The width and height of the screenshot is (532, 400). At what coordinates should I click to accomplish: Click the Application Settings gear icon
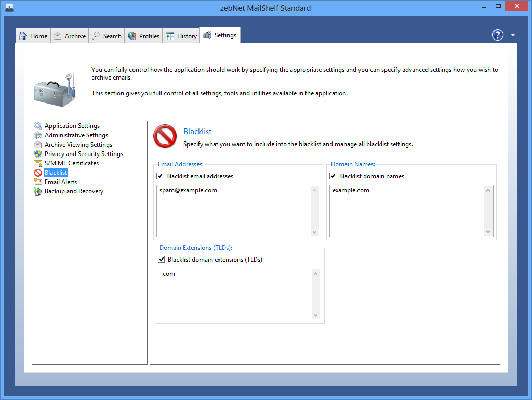[x=37, y=126]
